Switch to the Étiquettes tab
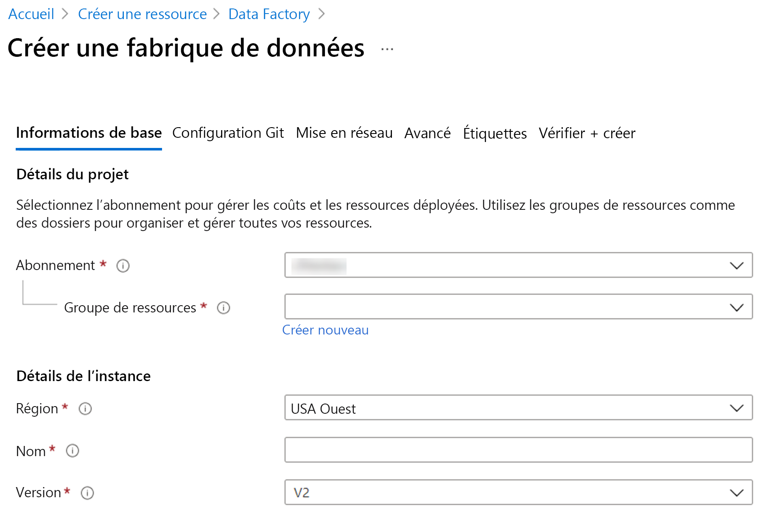 [x=495, y=133]
